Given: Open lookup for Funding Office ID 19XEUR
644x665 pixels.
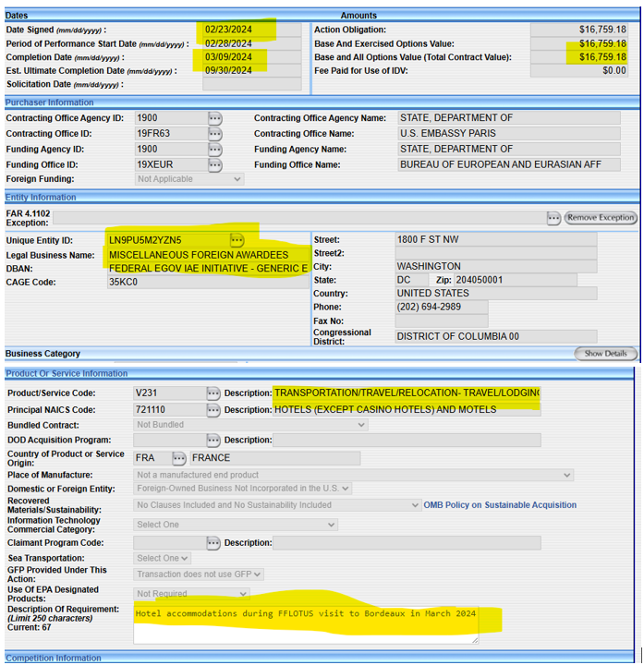Looking at the screenshot, I should (x=214, y=165).
